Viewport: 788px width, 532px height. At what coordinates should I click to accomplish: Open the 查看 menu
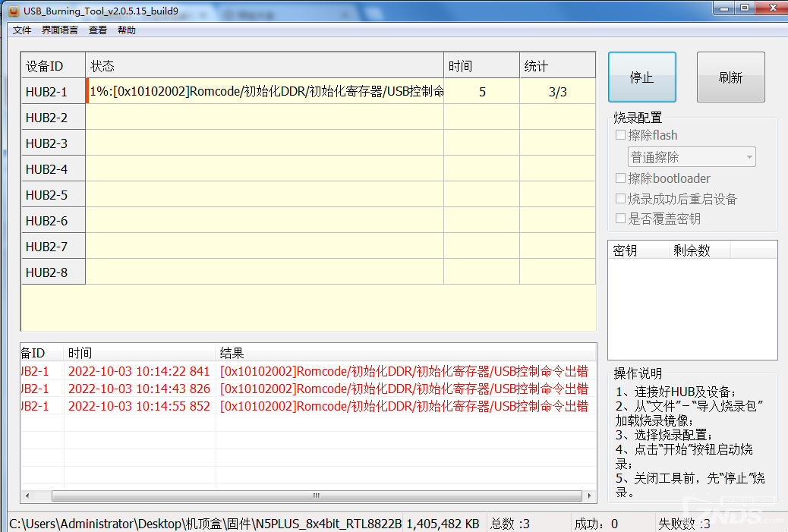(x=97, y=30)
